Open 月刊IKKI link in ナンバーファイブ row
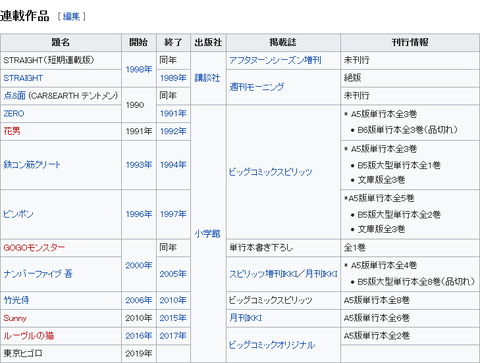The image size is (480, 363). click(322, 274)
